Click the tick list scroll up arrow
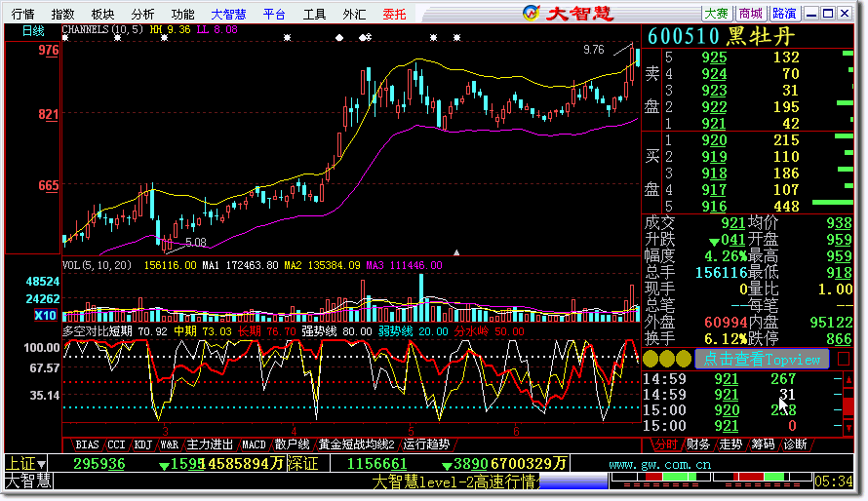This screenshot has height=501, width=868. pyautogui.click(x=848, y=379)
